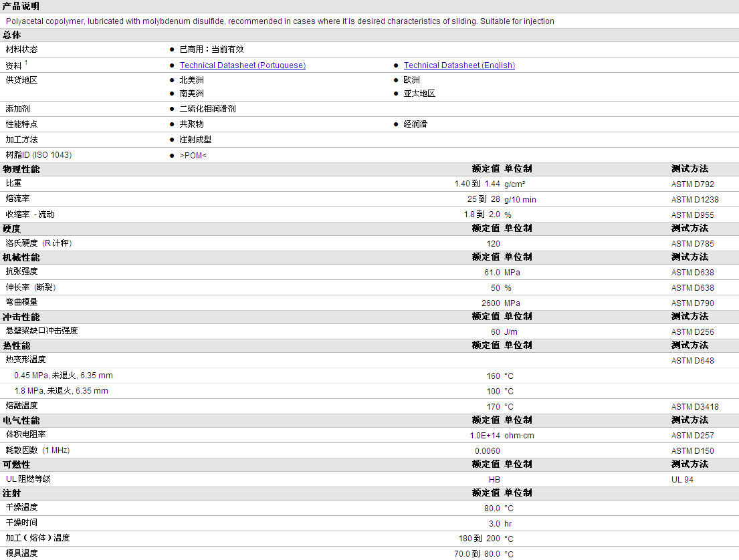Click the 1.40 到 1.44 density value
The width and height of the screenshot is (739, 560).
pyautogui.click(x=477, y=184)
